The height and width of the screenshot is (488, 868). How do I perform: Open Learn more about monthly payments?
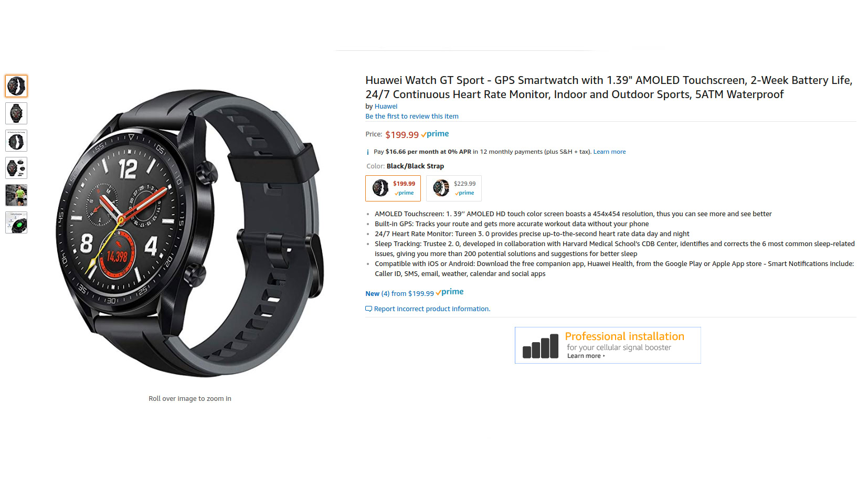(609, 152)
